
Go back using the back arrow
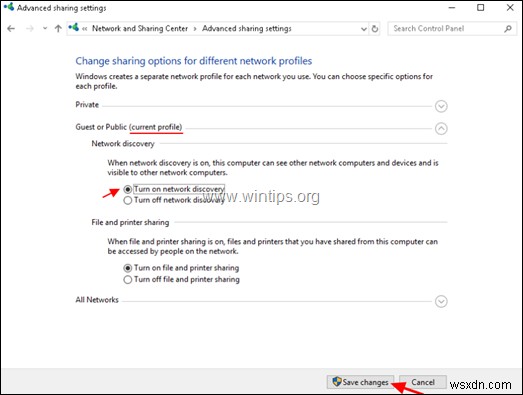(11, 29)
